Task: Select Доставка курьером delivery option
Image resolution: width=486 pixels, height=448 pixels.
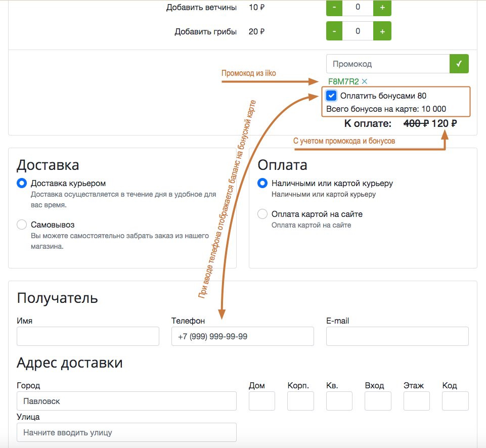Action: (22, 184)
